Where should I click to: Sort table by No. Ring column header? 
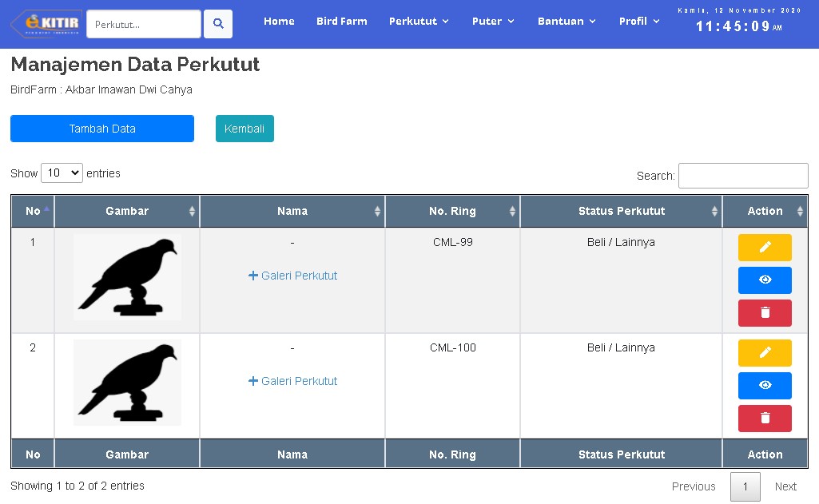452,212
